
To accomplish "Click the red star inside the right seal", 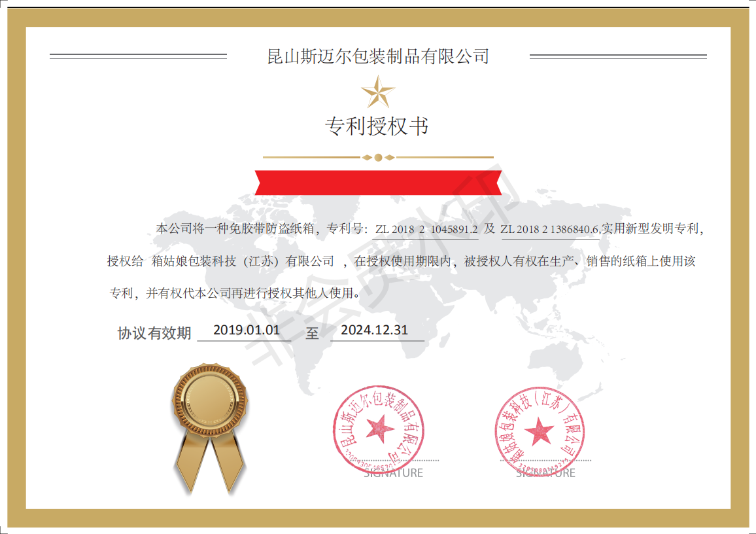I will click(x=540, y=431).
